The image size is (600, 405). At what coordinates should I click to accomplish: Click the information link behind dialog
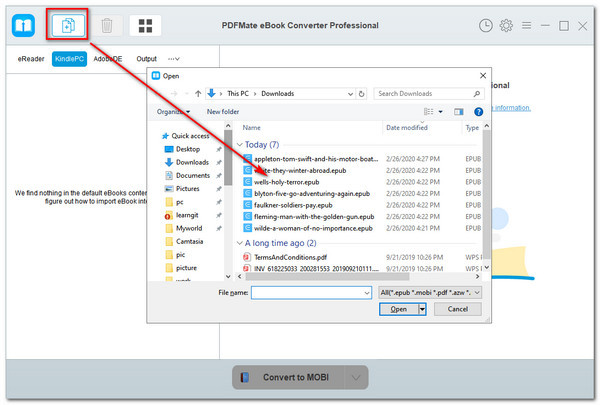512,108
